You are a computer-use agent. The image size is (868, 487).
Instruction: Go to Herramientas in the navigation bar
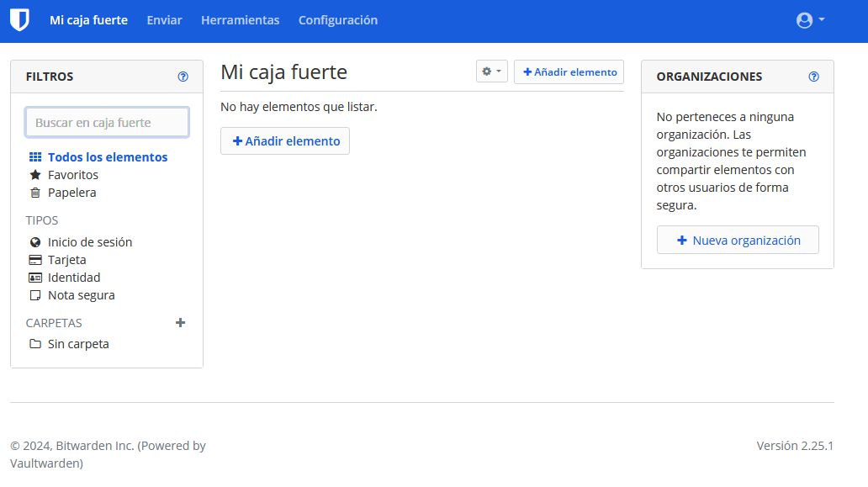click(x=240, y=20)
